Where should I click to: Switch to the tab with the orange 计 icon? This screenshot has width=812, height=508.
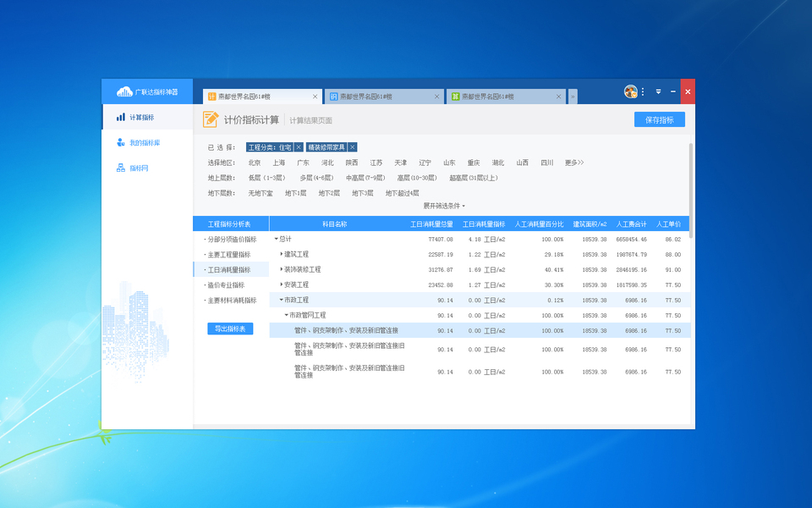pyautogui.click(x=262, y=97)
